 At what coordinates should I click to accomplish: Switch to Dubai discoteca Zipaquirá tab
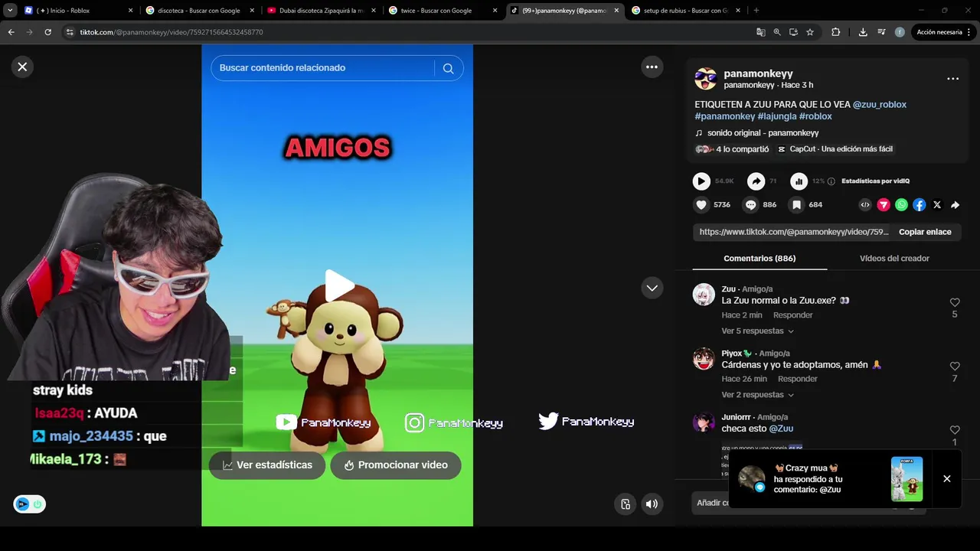[321, 11]
